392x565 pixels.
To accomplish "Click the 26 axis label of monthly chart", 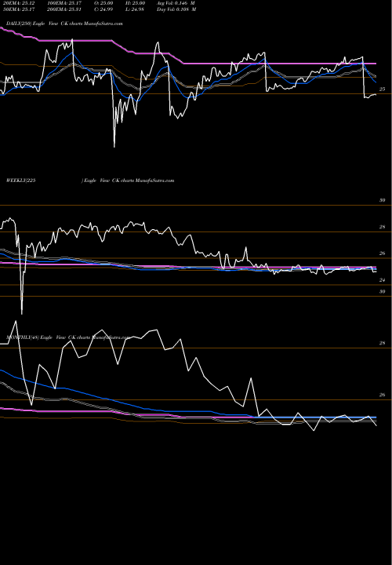I will tap(383, 395).
